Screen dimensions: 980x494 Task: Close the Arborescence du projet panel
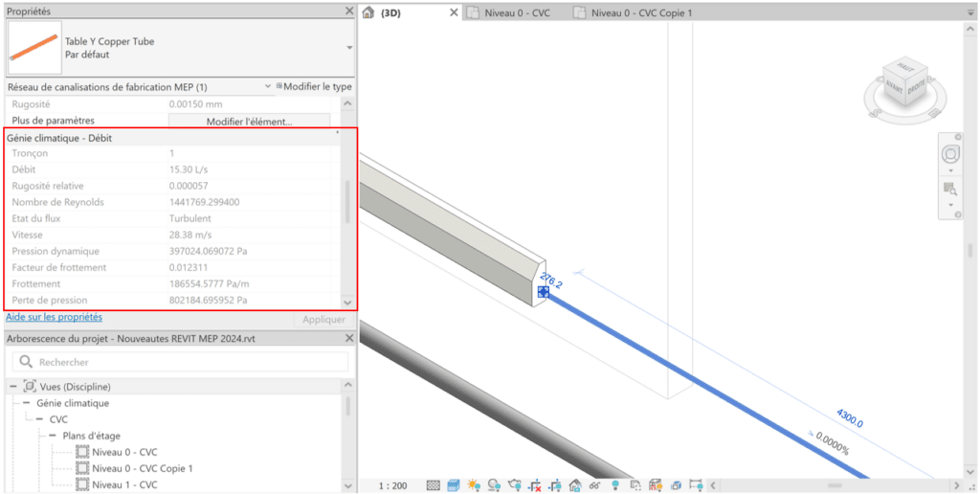(x=349, y=338)
